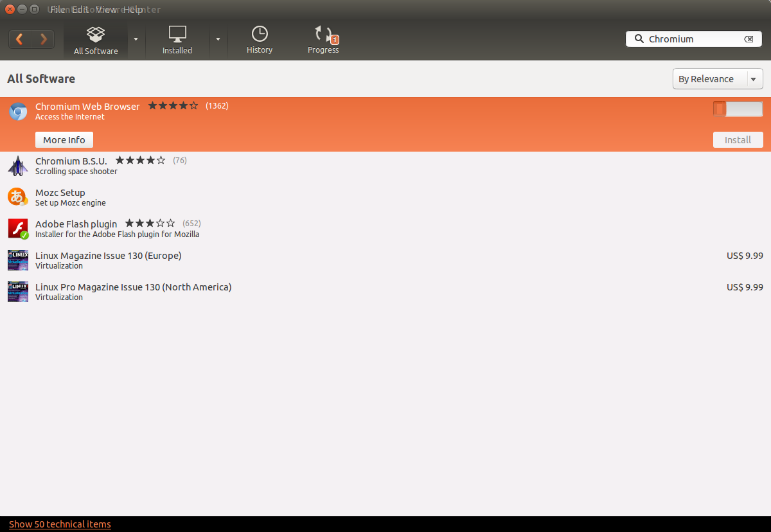Image resolution: width=771 pixels, height=532 pixels.
Task: Click Chromium Web Browser star rating
Action: 173,106
